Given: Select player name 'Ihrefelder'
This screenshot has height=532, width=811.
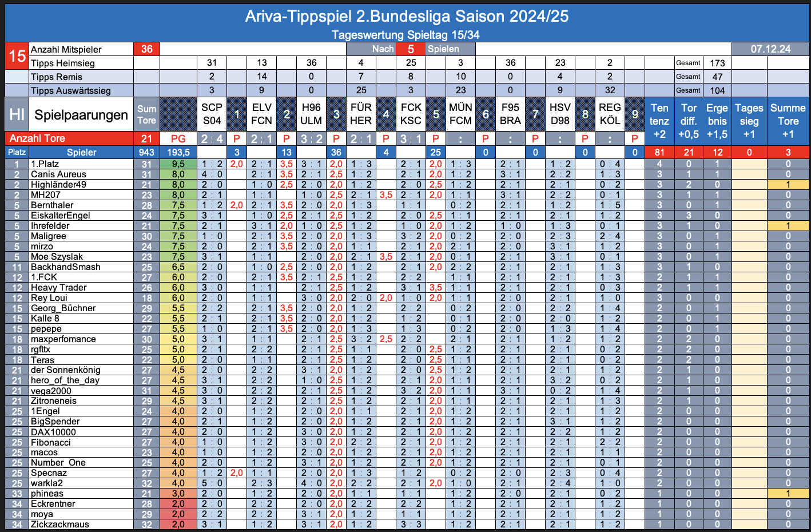Looking at the screenshot, I should [50, 225].
